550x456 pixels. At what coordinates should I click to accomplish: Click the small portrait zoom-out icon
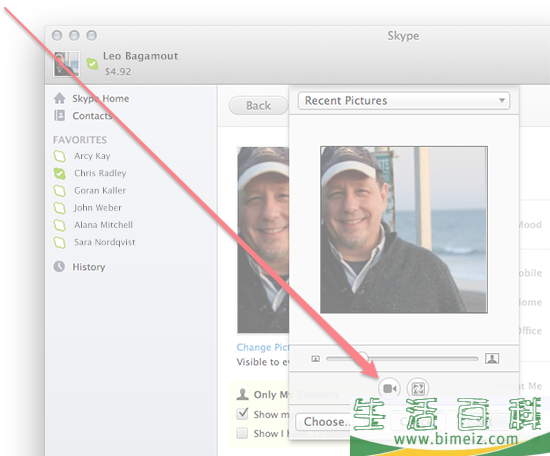click(315, 358)
